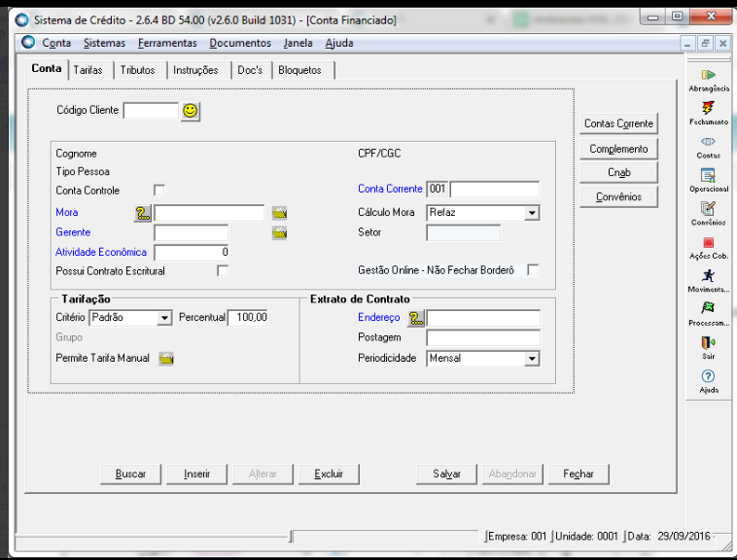Viewport: 737px width, 560px height.
Task: Click the Atividade Econômica input field
Action: click(x=192, y=253)
